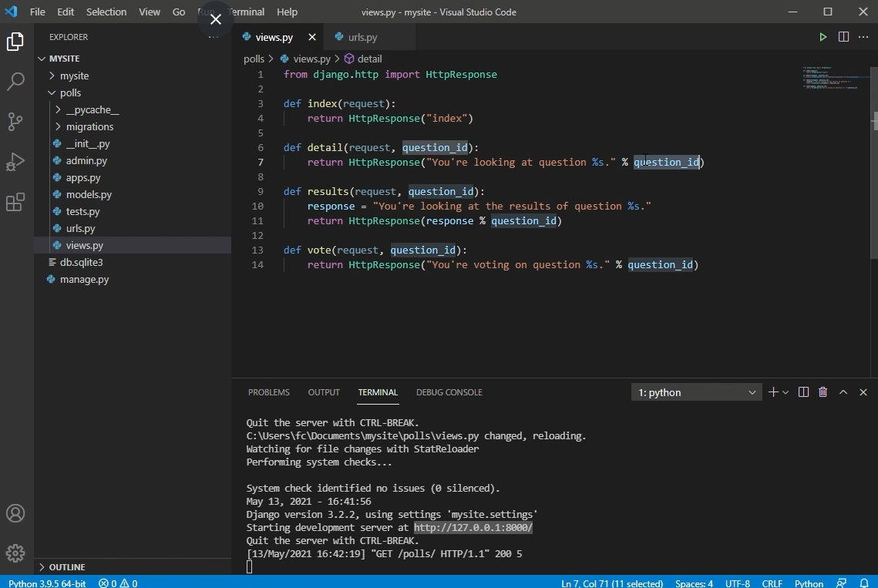Click the CRLF line ending status item
The height and width of the screenshot is (588, 878).
pyautogui.click(x=772, y=583)
